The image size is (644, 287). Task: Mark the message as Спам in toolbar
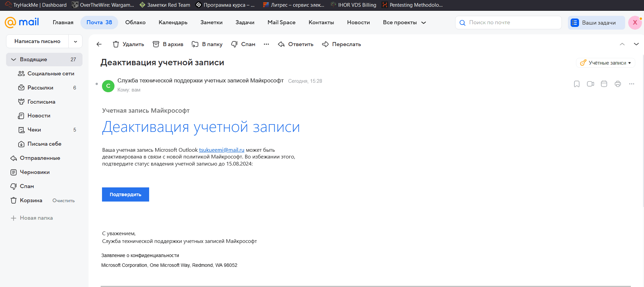[x=243, y=44]
